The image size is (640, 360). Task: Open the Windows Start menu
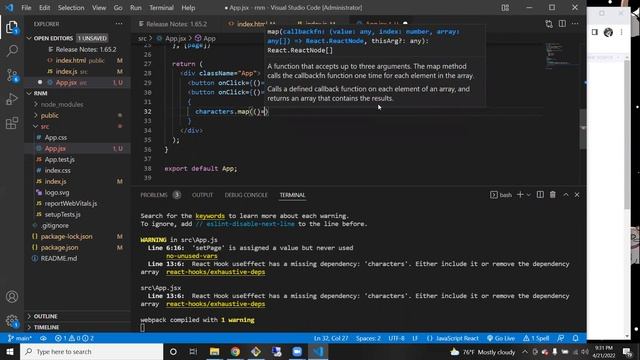pyautogui.click(x=10, y=351)
